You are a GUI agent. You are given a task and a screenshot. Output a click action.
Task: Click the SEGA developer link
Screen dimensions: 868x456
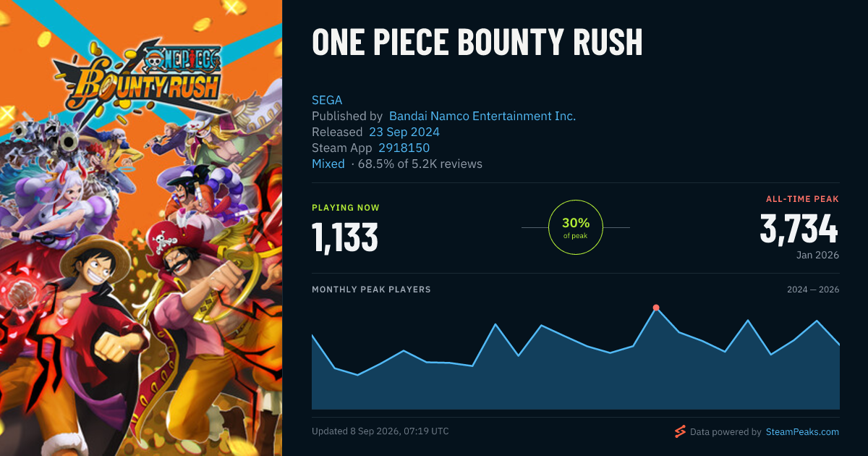327,100
